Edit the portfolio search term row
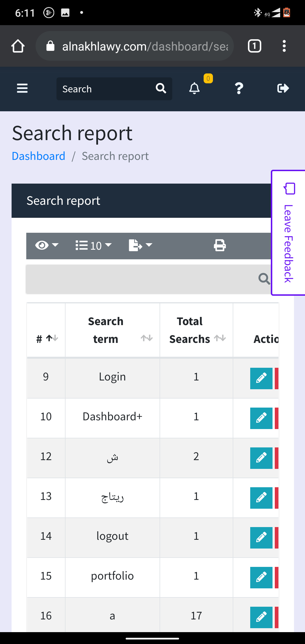 [261, 578]
